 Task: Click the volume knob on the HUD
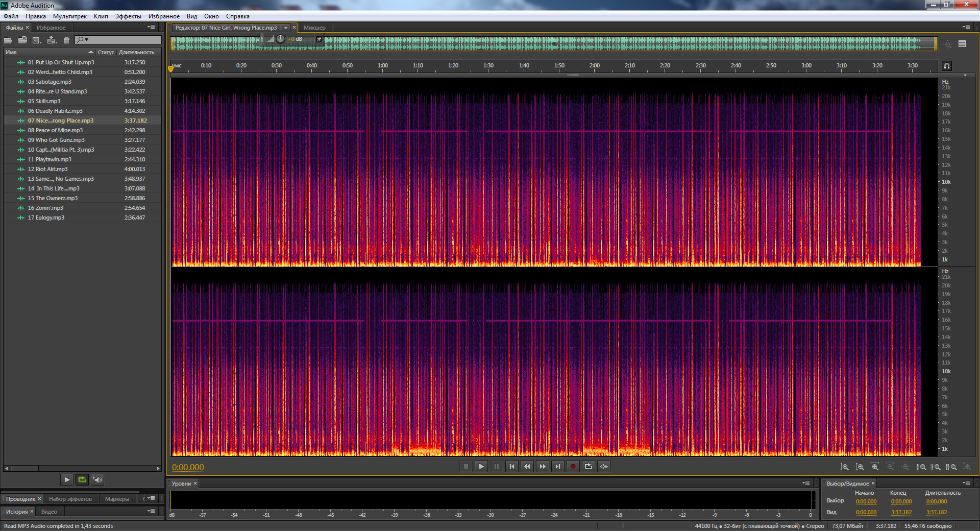280,39
